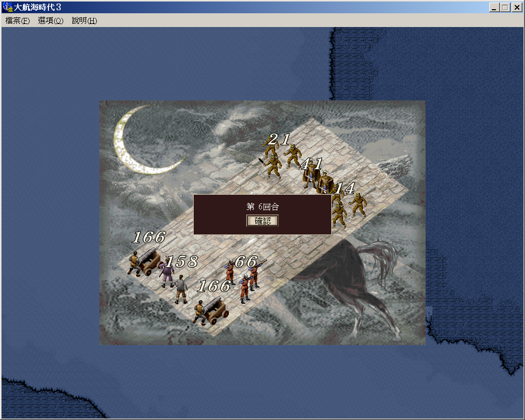Click the 確認 confirm button
525x420 pixels.
tap(262, 221)
